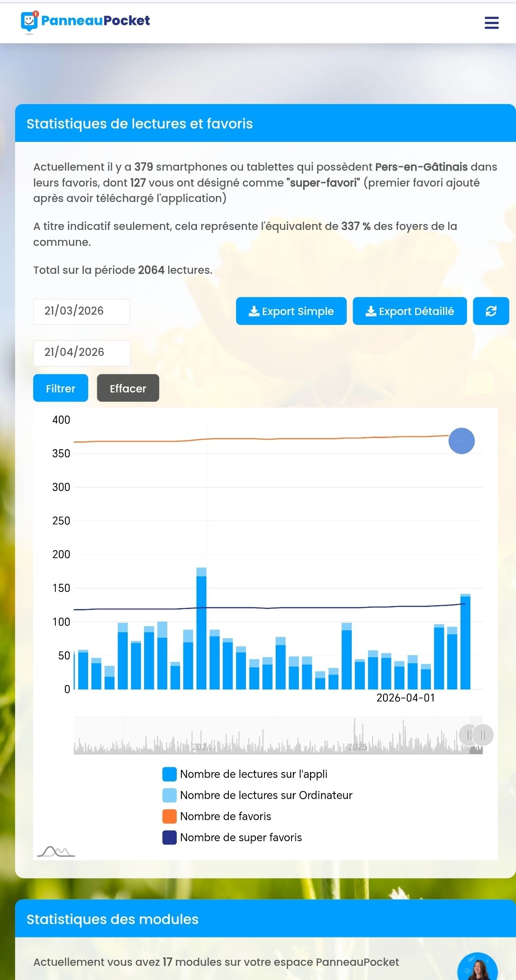Toggle the 'Nombre de lectures sur l'appli' series
516x980 pixels.
[245, 774]
